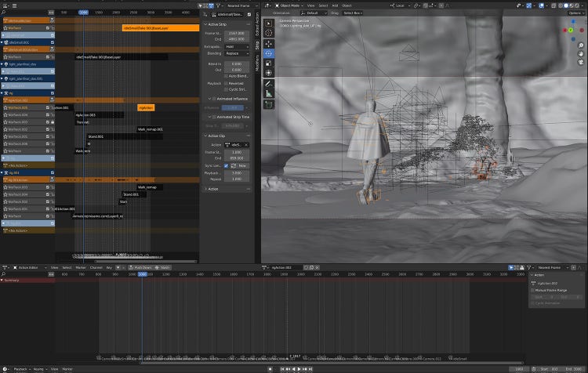Viewport: 588px width, 373px height.
Task: Select the Cursor tool in viewport toolbar
Action: pos(268,33)
